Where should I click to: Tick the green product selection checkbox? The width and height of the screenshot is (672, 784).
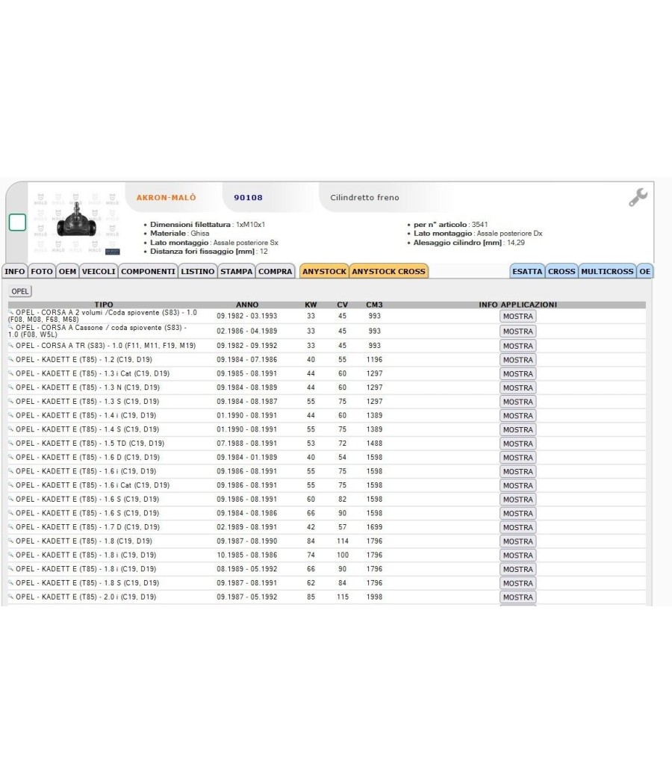[x=17, y=223]
